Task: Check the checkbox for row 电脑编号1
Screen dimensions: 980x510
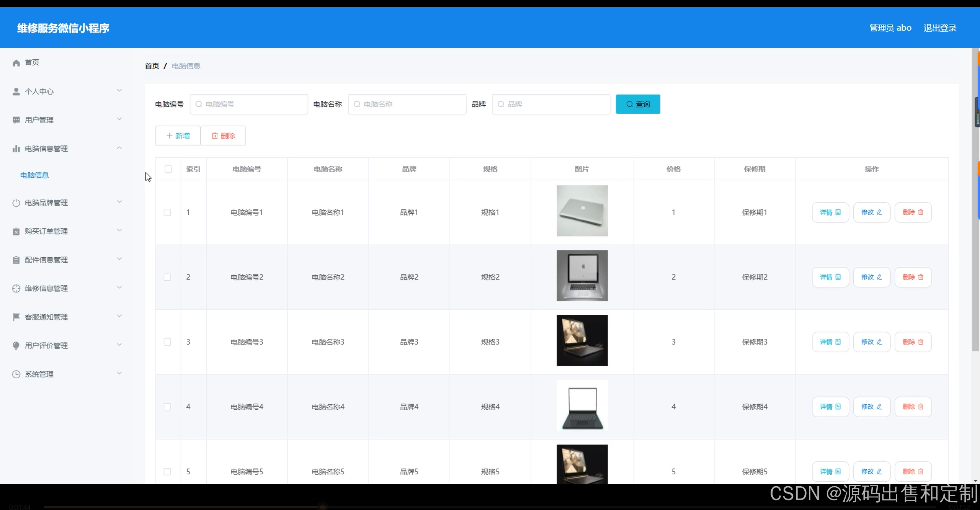Action: [x=167, y=212]
